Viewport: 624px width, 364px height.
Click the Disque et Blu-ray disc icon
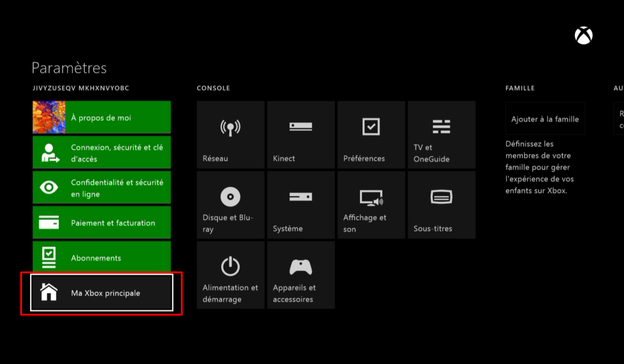tap(230, 197)
